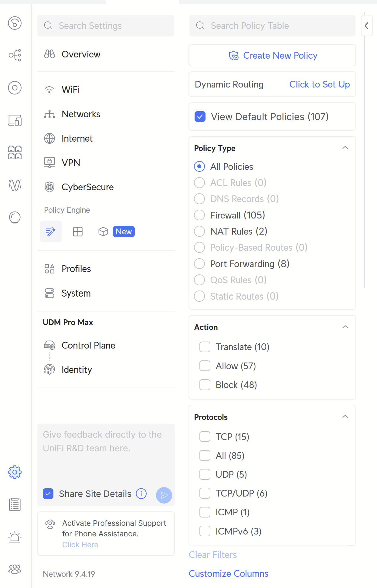Go to CyberSecure settings
Image resolution: width=377 pixels, height=588 pixels.
click(87, 187)
